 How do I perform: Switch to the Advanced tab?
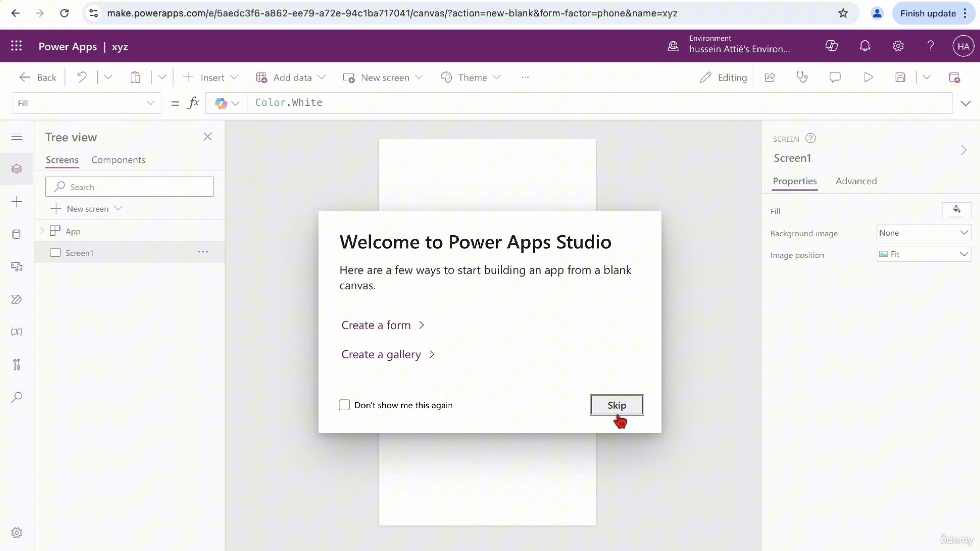coord(856,181)
